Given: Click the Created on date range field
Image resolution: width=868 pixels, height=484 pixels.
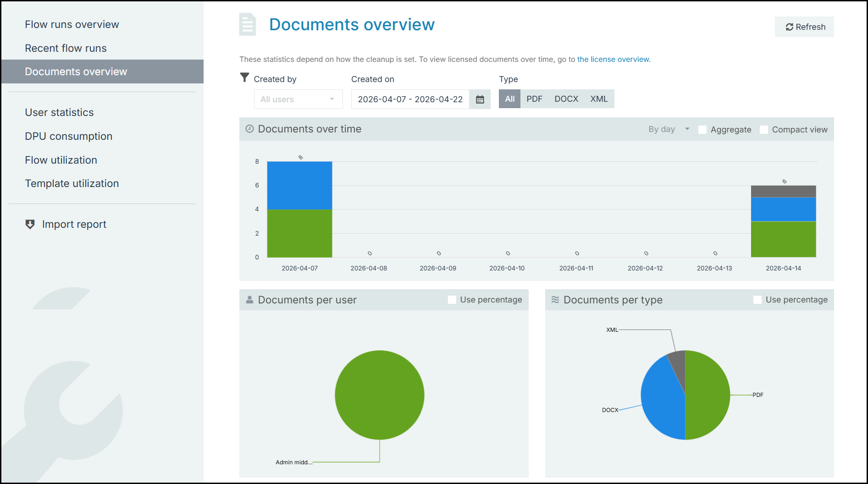Looking at the screenshot, I should (410, 99).
